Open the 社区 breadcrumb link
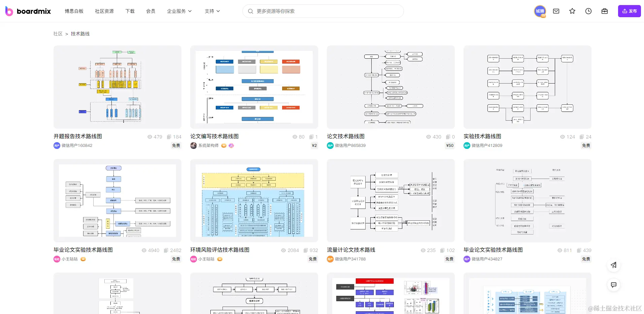Screen dimensions: 644x314 [58, 34]
